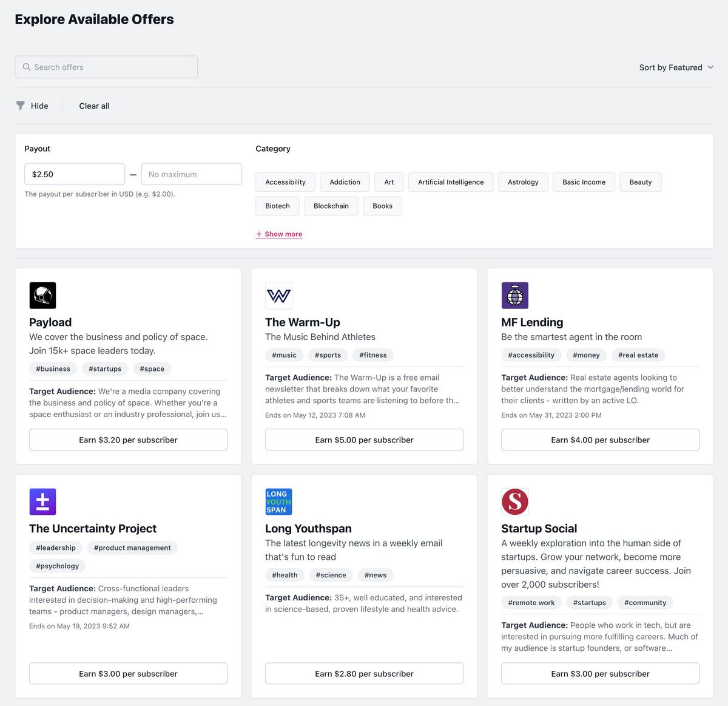
Task: Click the #product management tag
Action: pos(132,548)
